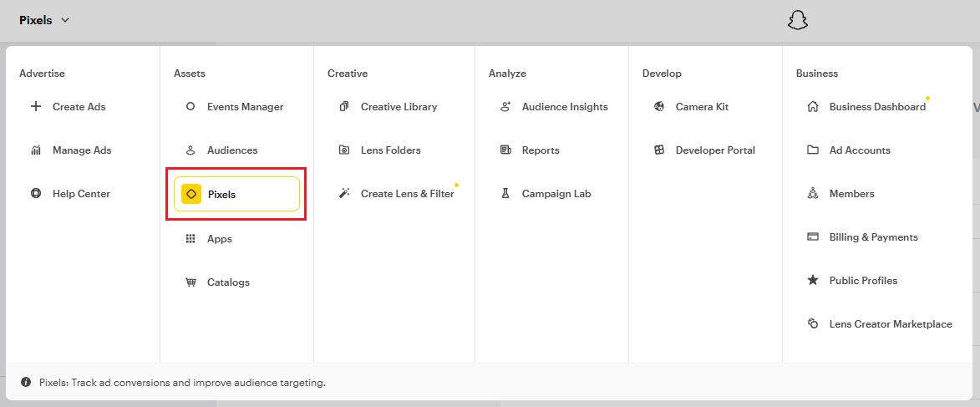Screen dimensions: 980x407
Task: Click the flask icon for Campaign Lab
Action: point(505,194)
